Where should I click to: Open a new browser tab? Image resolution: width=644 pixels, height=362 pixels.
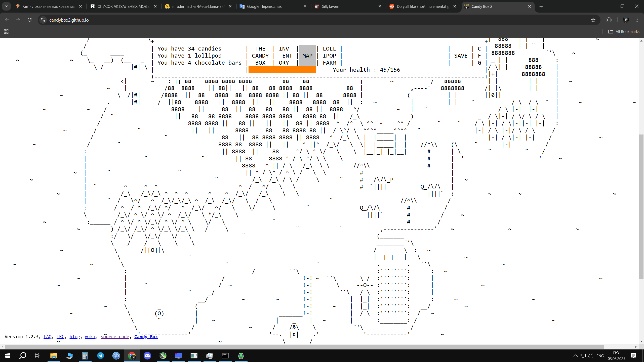point(541,6)
